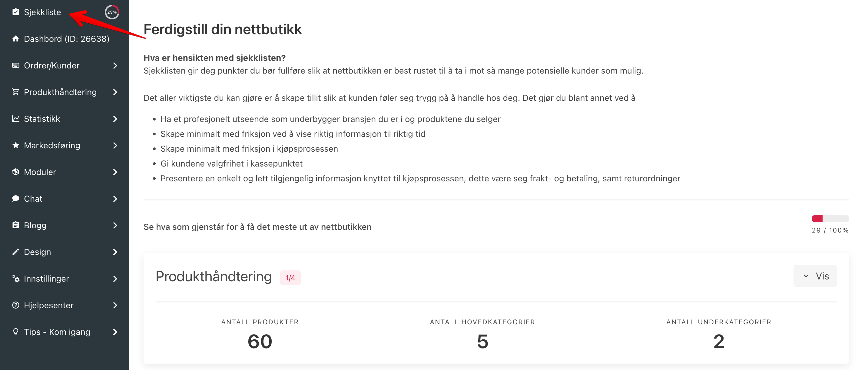Click the Moduler cube icon
868x370 pixels.
pyautogui.click(x=15, y=171)
